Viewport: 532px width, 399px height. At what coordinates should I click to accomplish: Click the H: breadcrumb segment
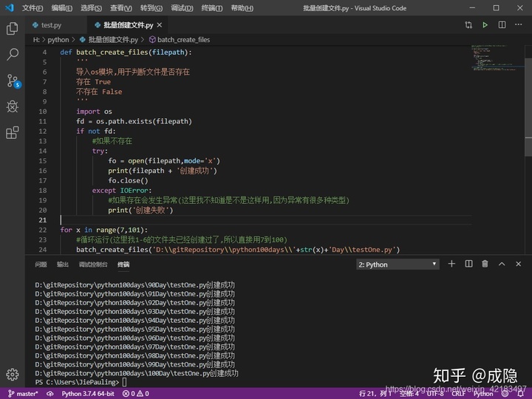tap(36, 40)
